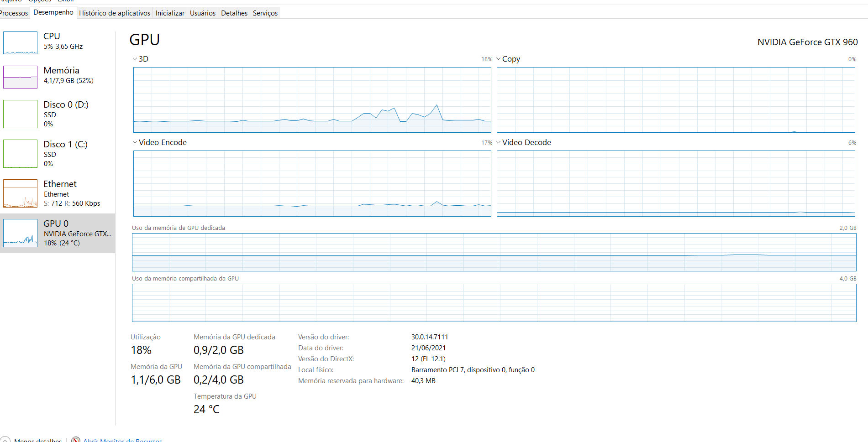This screenshot has height=442, width=868.
Task: Click the Copy utilization graph
Action: 676,100
